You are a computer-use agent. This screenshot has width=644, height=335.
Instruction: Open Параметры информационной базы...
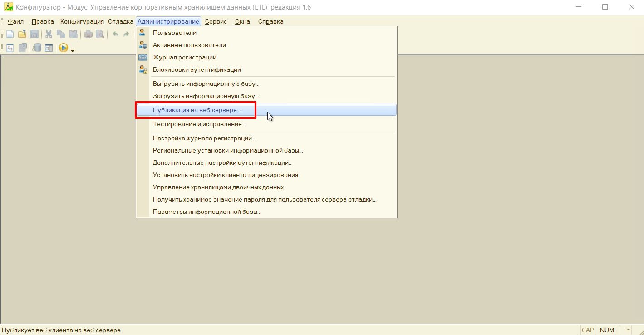266,212
